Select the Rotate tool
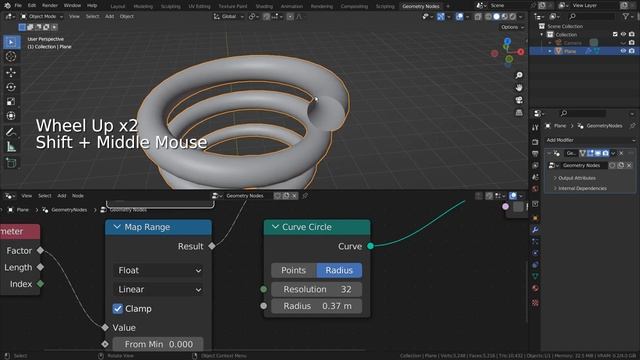Screen dimensions: 640x360 [x=11, y=87]
